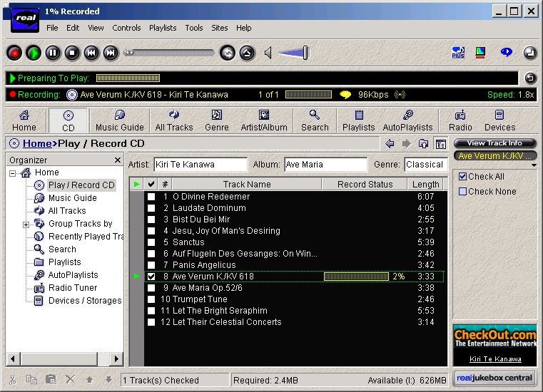Enable the Check All checkbox
Viewport: 543px width, 392px height.
(462, 177)
